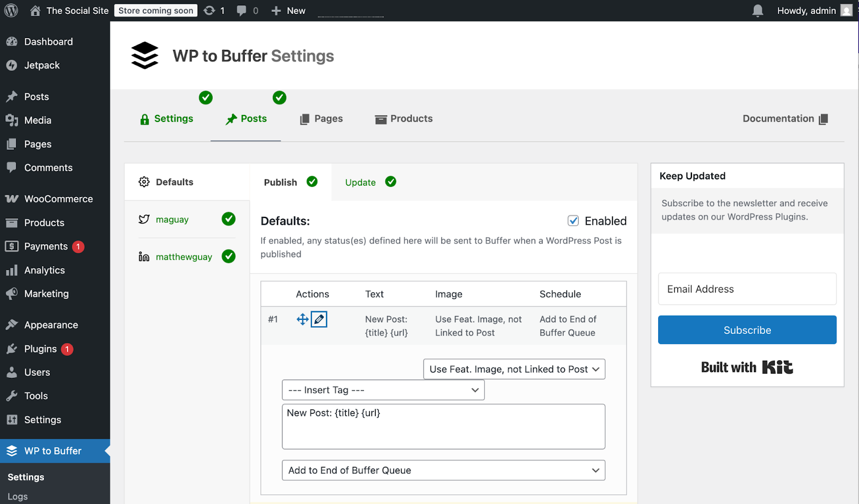This screenshot has width=859, height=504.
Task: Click the green checkmark next to maguay
Action: pyautogui.click(x=229, y=219)
